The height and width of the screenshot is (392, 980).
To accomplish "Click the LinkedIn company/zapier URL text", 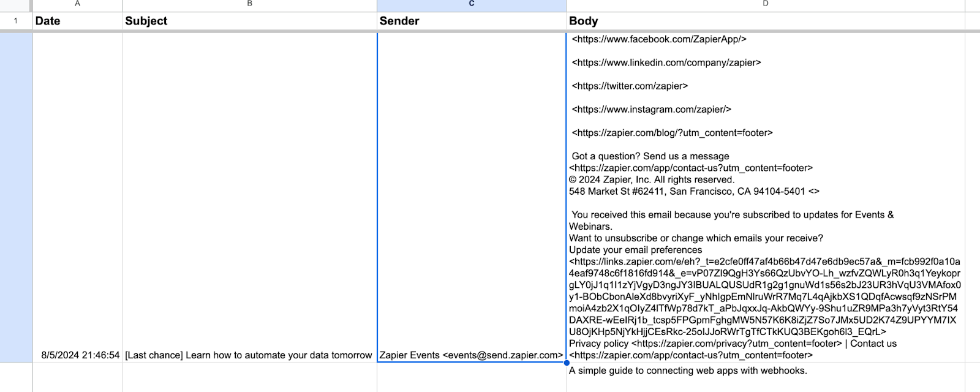I will (x=666, y=62).
